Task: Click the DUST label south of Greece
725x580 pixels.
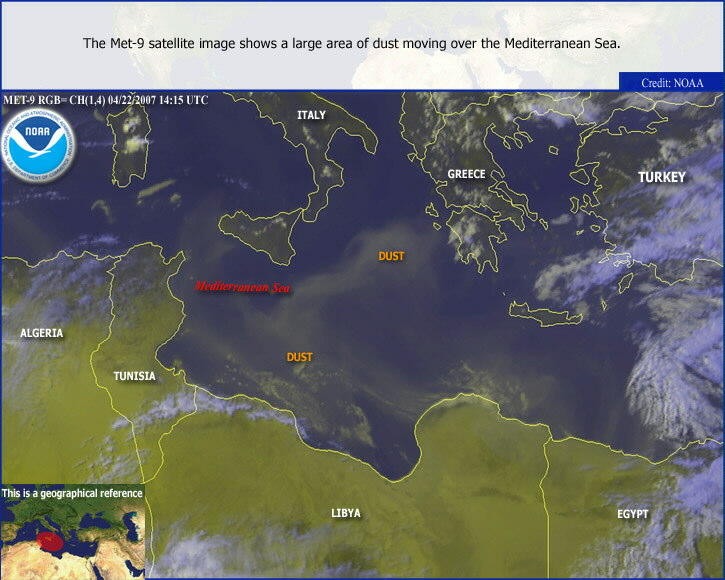Action: [x=391, y=256]
